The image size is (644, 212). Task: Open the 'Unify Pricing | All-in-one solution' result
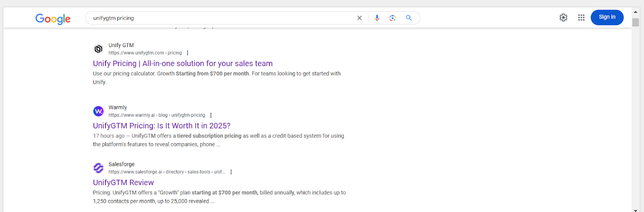point(183,64)
